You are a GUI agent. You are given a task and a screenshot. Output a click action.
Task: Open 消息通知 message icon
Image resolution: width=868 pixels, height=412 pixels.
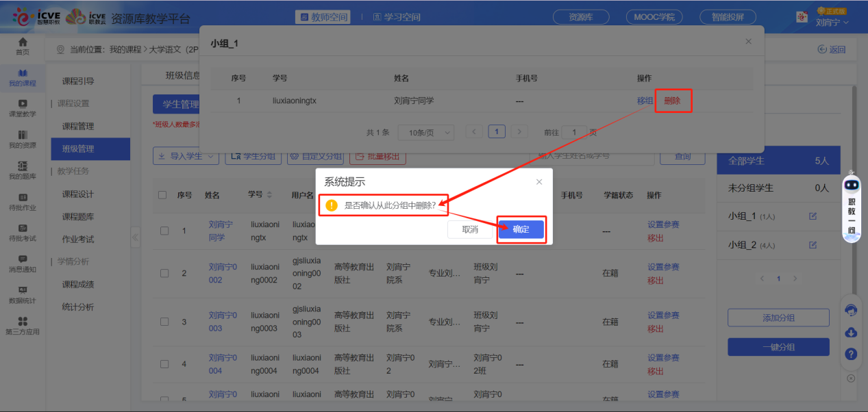[23, 263]
